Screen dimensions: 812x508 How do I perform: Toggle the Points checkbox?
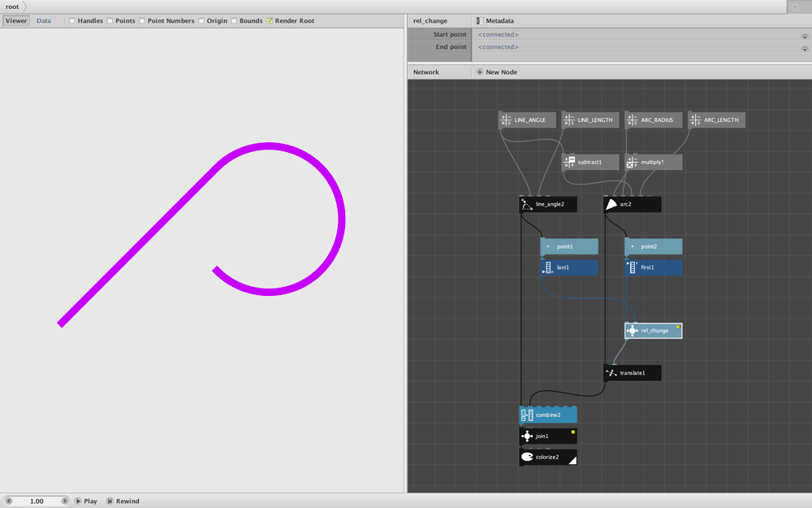click(x=110, y=21)
